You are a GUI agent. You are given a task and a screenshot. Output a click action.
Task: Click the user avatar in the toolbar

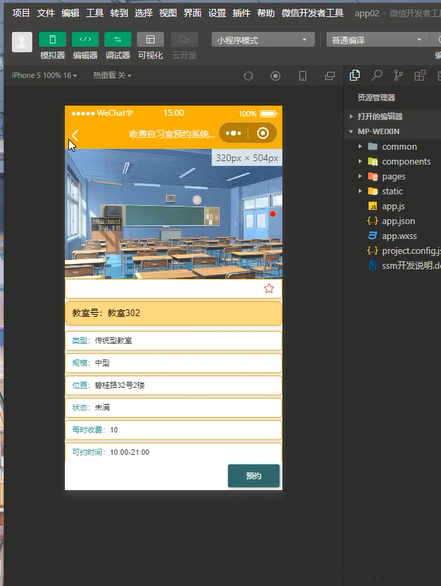[x=22, y=42]
